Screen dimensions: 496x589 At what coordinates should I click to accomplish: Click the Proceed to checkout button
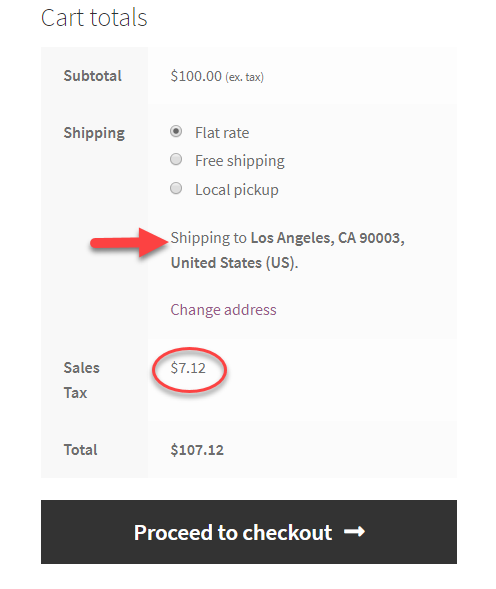[249, 532]
